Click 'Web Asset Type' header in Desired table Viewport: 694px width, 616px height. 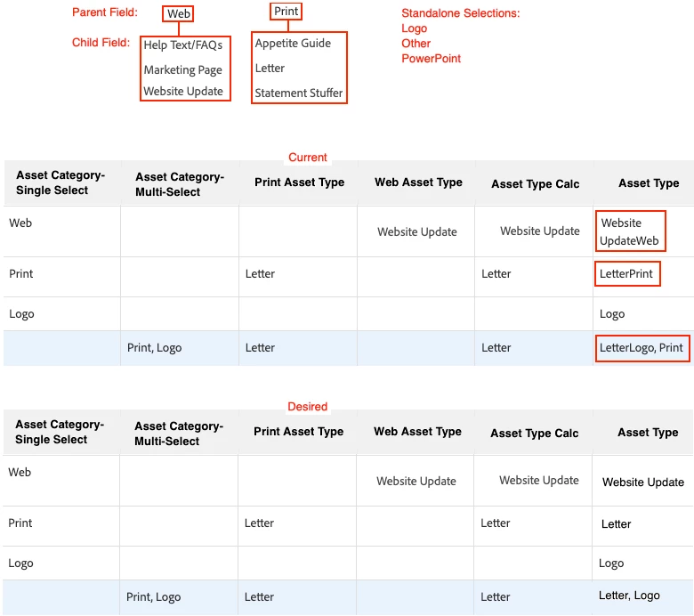pyautogui.click(x=417, y=432)
